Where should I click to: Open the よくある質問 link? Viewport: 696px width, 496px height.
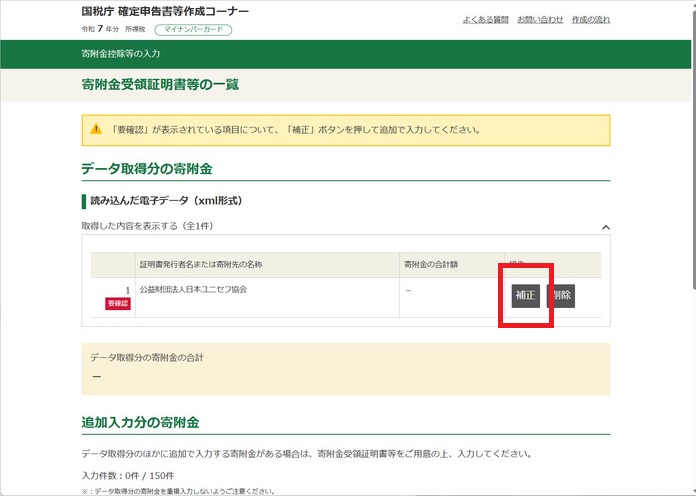(485, 20)
